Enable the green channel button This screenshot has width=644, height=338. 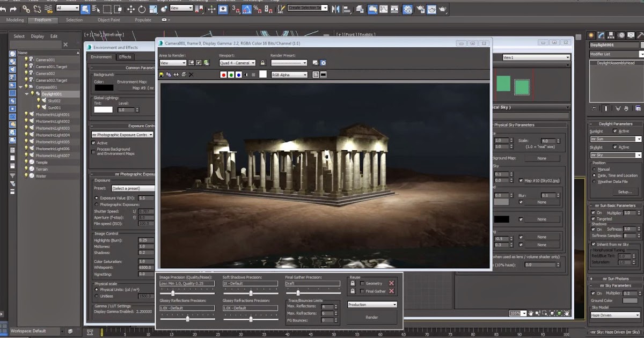click(x=231, y=75)
